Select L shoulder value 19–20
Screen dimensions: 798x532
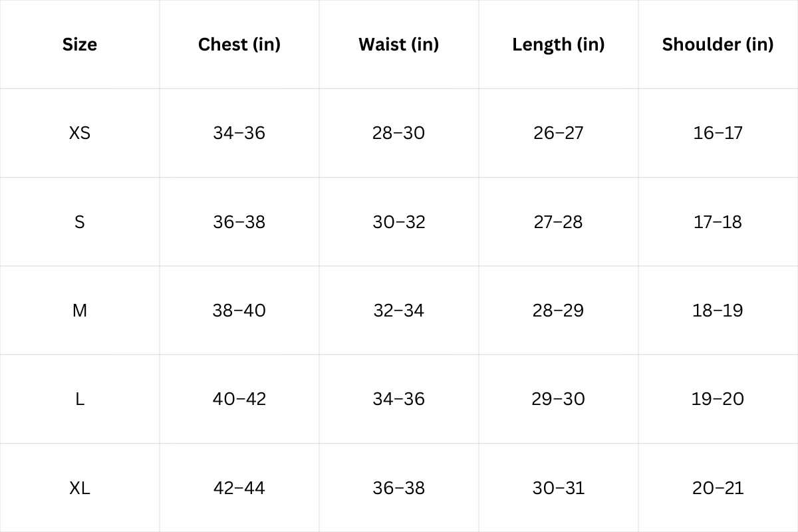pos(718,399)
